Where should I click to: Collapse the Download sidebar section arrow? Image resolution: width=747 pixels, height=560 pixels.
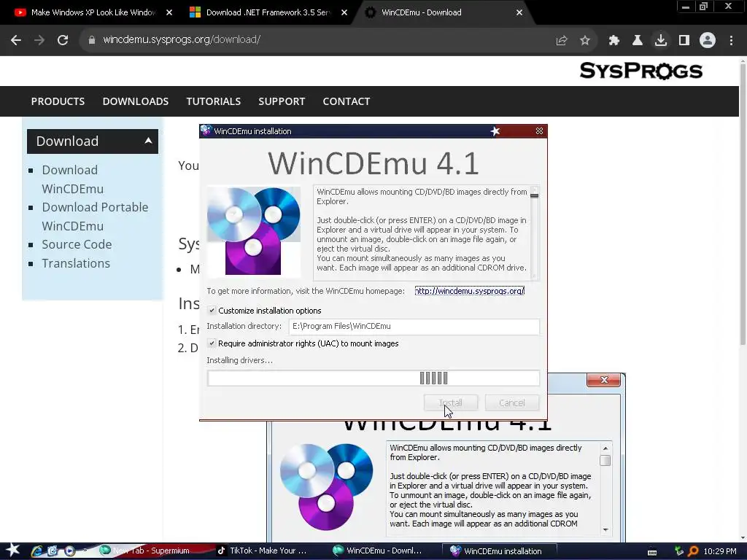[x=148, y=141]
